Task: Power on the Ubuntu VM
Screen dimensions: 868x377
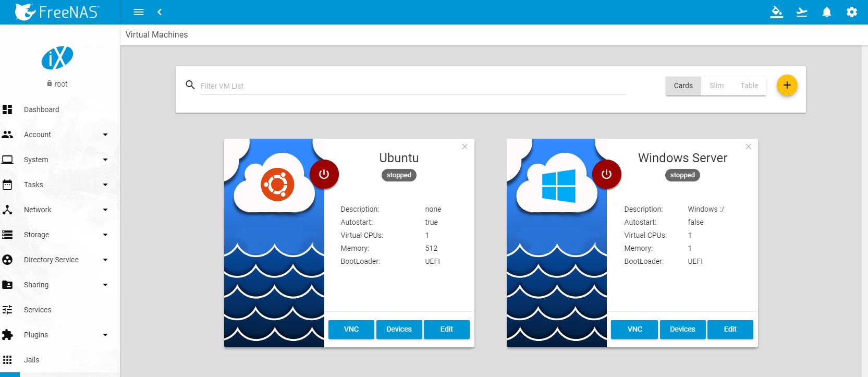Action: [x=324, y=174]
